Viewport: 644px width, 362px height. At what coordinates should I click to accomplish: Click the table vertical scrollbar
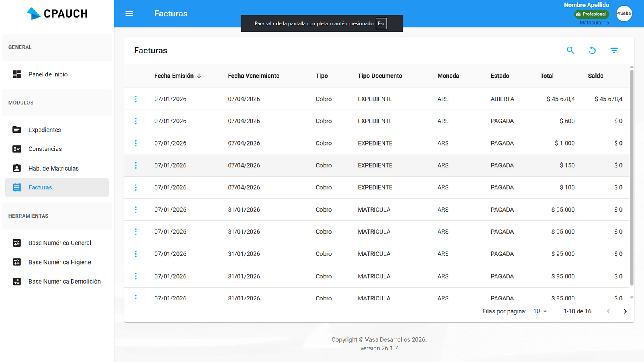[x=632, y=177]
